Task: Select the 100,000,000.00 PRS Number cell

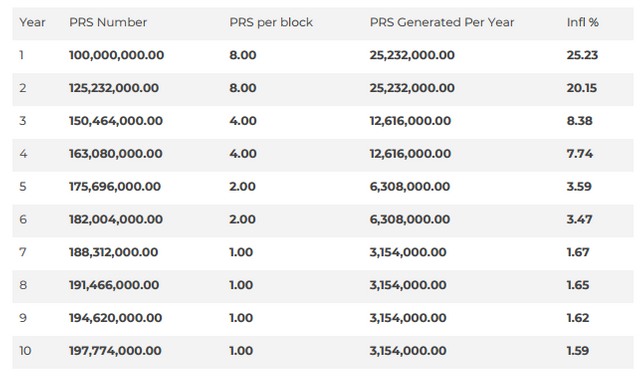Action: pyautogui.click(x=116, y=55)
